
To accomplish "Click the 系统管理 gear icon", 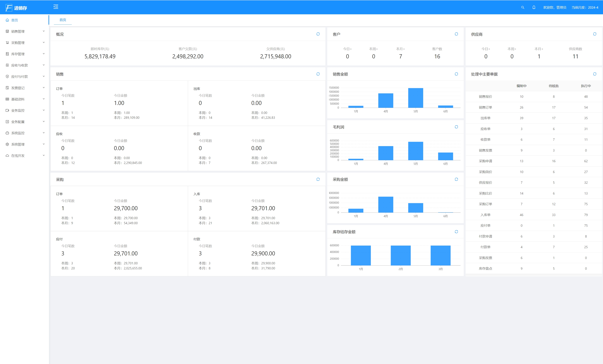I will click(x=7, y=144).
